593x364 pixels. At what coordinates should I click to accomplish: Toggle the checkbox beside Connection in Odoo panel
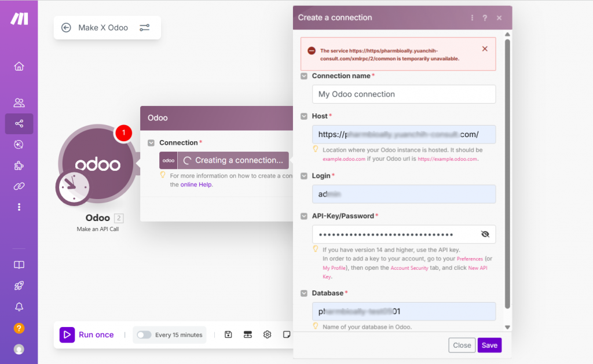[x=151, y=143]
